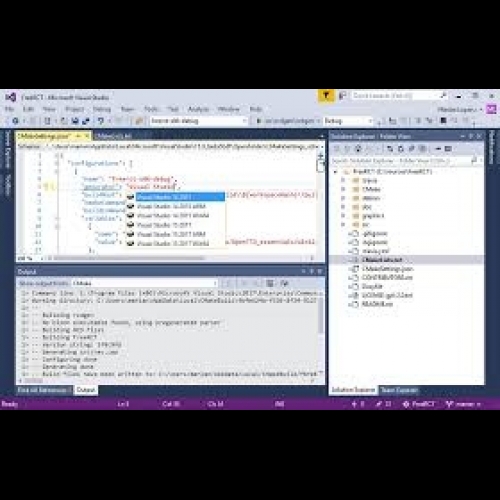Open the File menu
Image resolution: width=500 pixels, height=500 pixels.
click(x=10, y=109)
